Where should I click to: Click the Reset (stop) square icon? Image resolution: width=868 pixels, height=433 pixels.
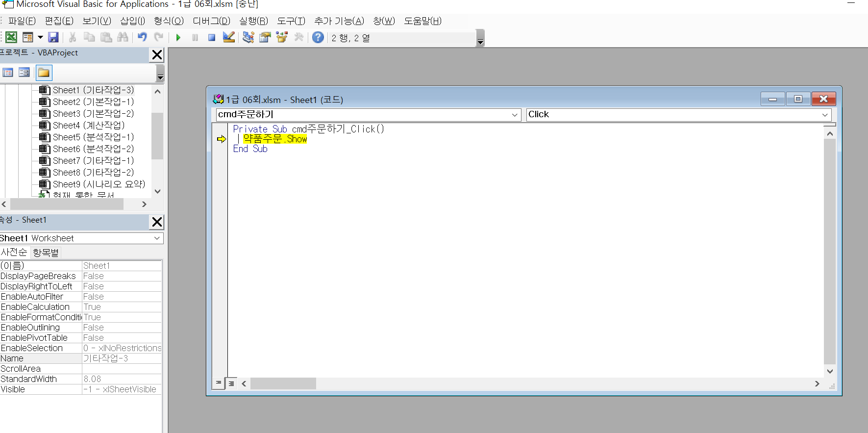212,38
